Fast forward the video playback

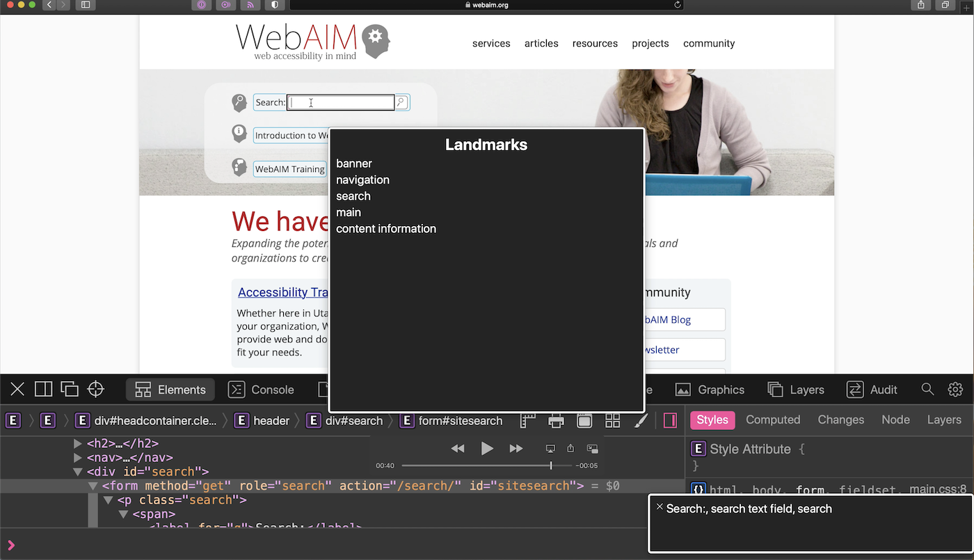point(516,449)
